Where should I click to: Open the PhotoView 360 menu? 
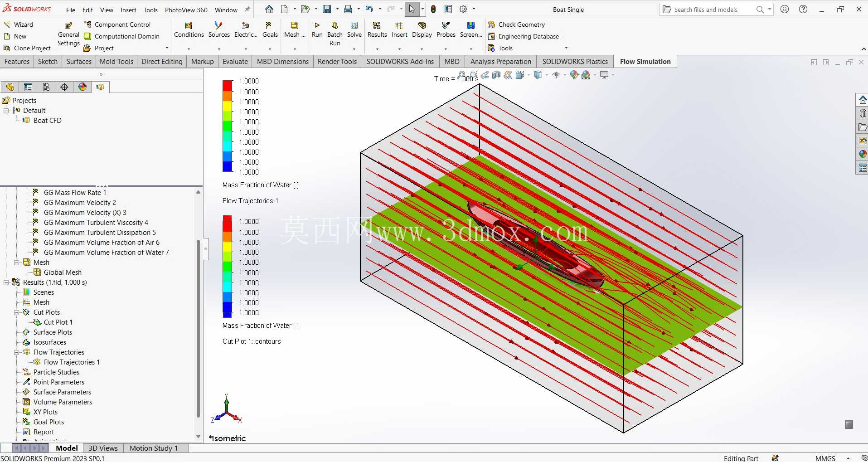(186, 10)
